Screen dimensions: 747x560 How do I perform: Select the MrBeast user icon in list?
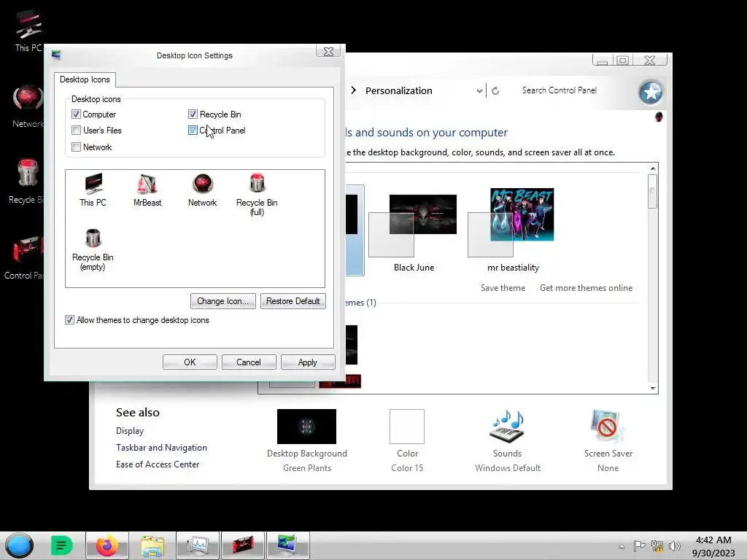(x=147, y=190)
